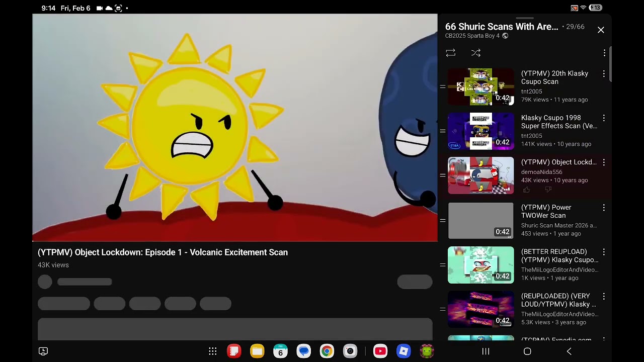This screenshot has height=362, width=644.
Task: Open options for BETTER REUPLOAD video
Action: coord(604,252)
